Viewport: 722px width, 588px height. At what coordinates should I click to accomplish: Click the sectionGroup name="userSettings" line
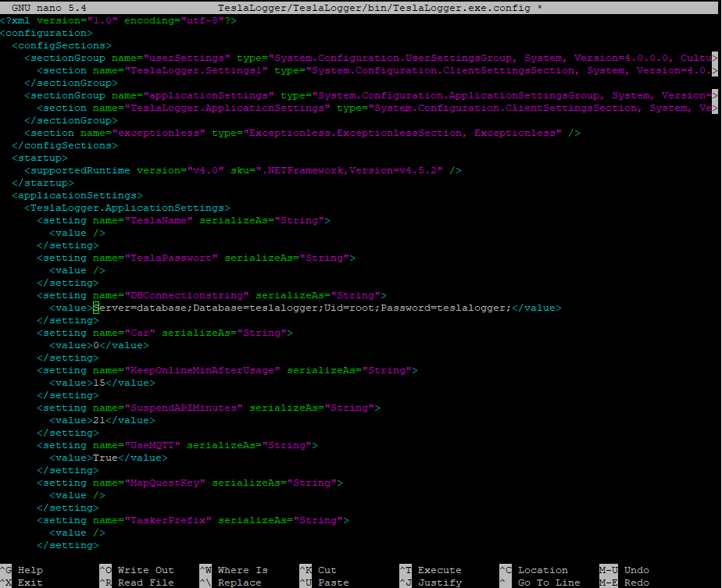coord(371,58)
